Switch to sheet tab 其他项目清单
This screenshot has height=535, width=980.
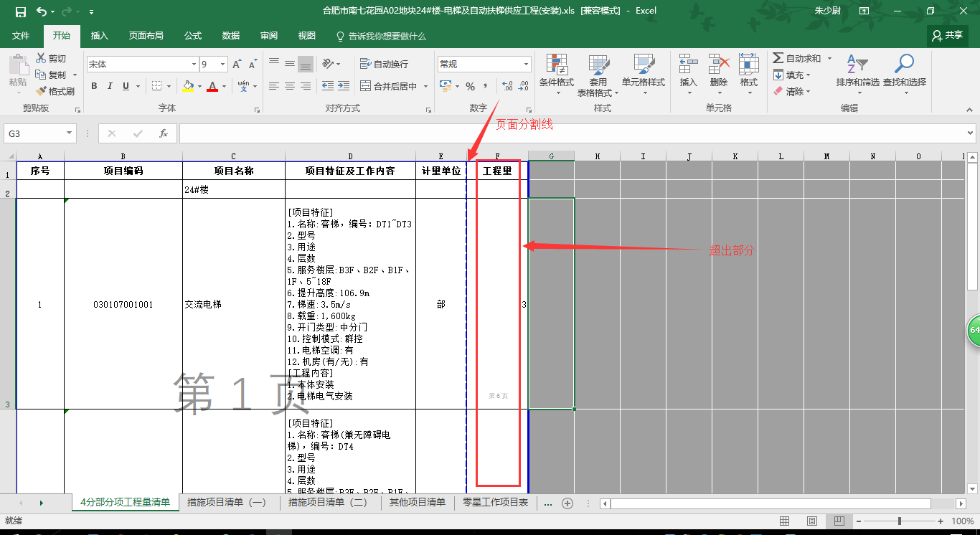(x=417, y=503)
